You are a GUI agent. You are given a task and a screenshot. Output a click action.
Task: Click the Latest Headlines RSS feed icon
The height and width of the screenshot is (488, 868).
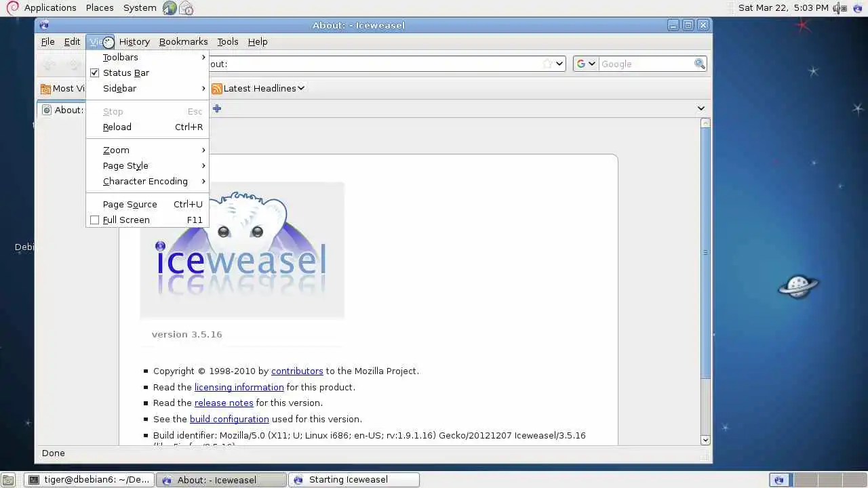216,89
